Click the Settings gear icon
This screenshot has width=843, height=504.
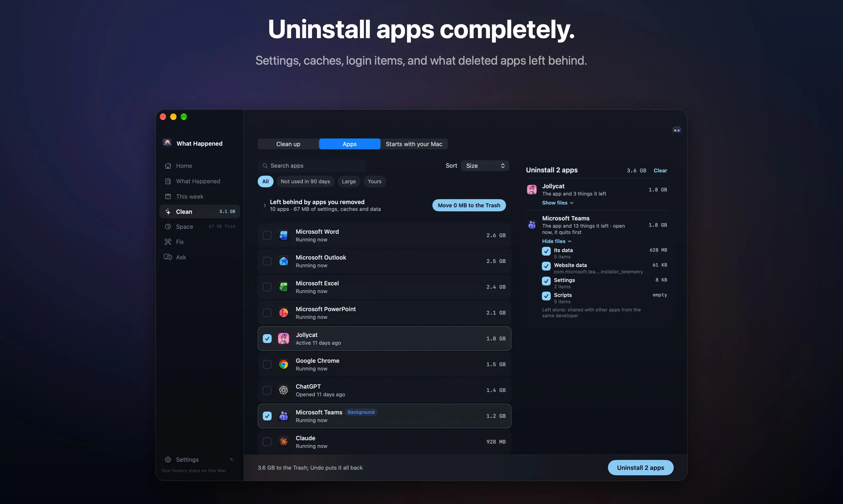click(168, 460)
